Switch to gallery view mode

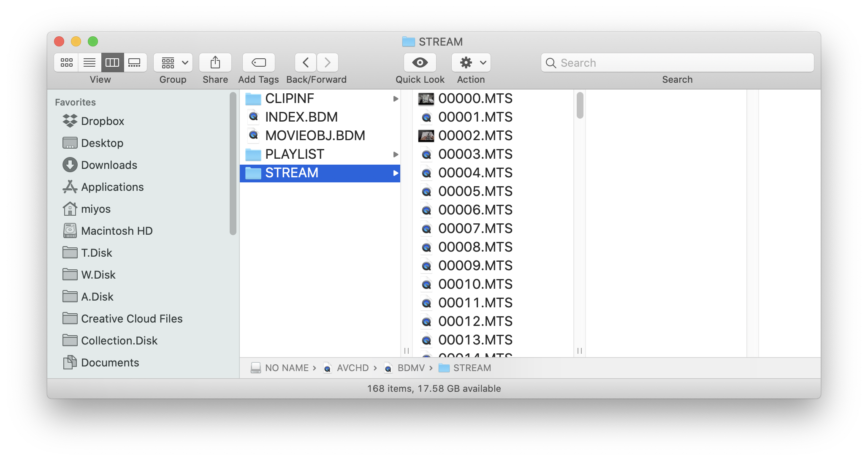[135, 62]
